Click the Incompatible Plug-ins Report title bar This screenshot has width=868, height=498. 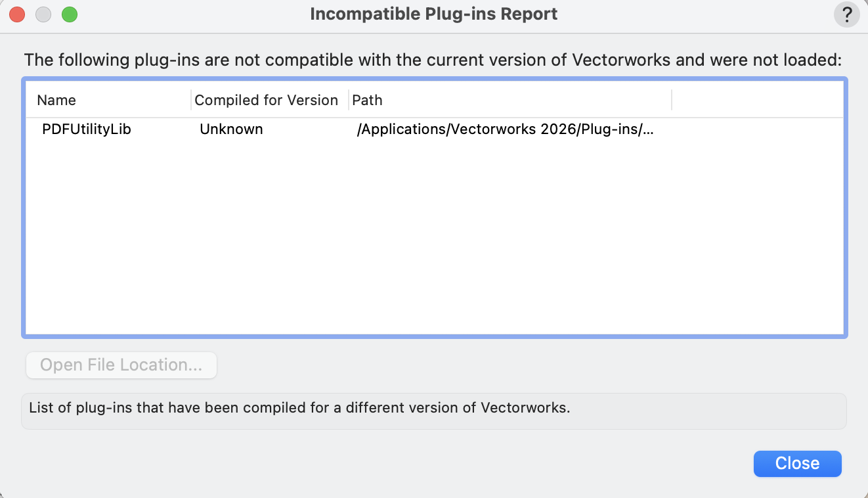[x=433, y=14]
